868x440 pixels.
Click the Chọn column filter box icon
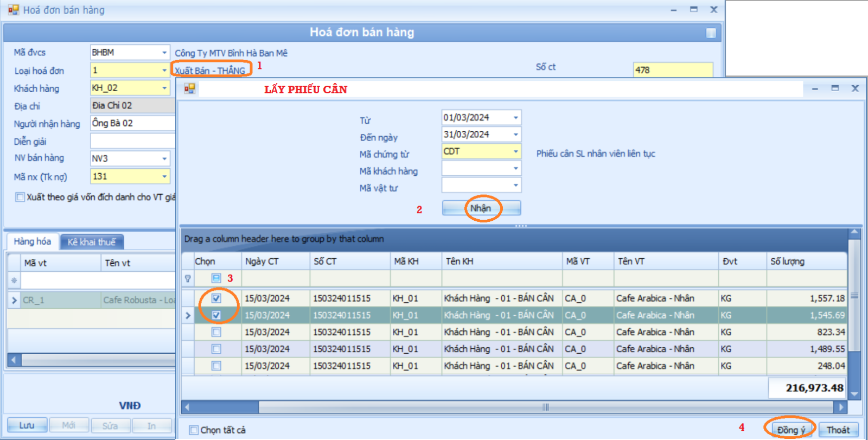(x=216, y=278)
